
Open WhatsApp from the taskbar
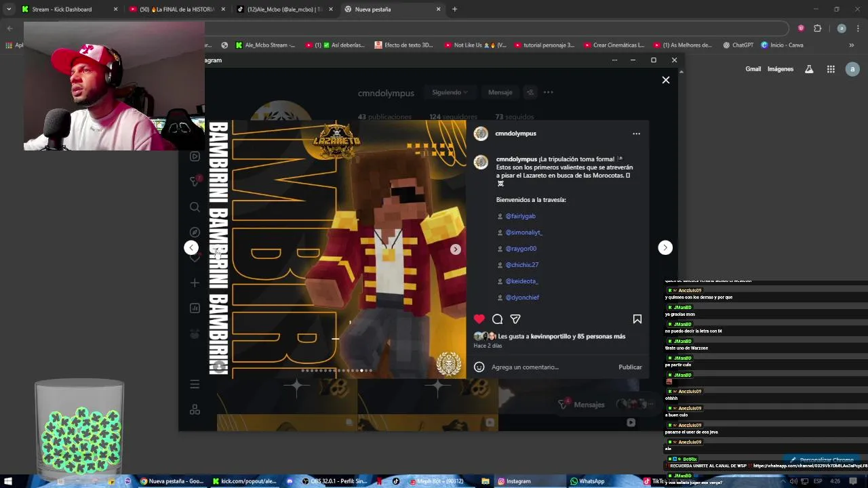coord(587,481)
